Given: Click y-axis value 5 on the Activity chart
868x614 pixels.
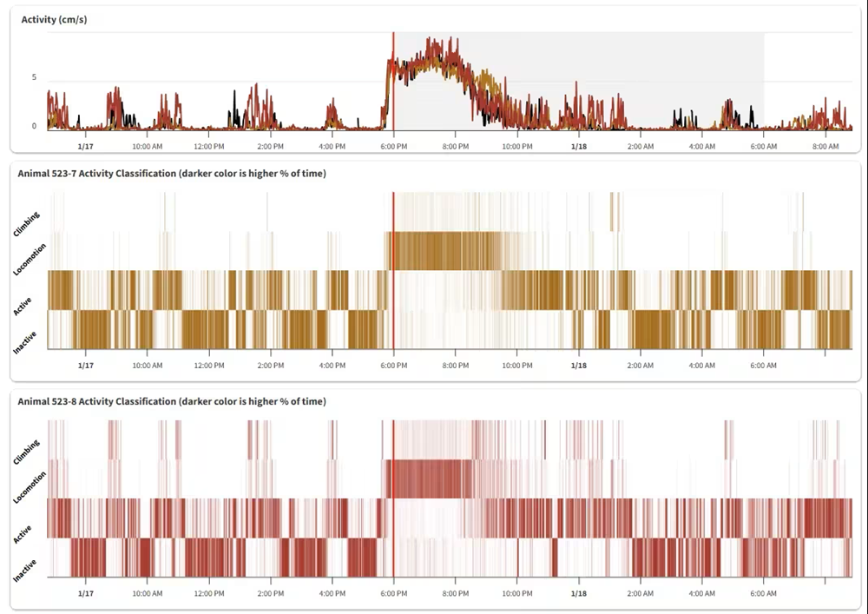Looking at the screenshot, I should [x=34, y=78].
